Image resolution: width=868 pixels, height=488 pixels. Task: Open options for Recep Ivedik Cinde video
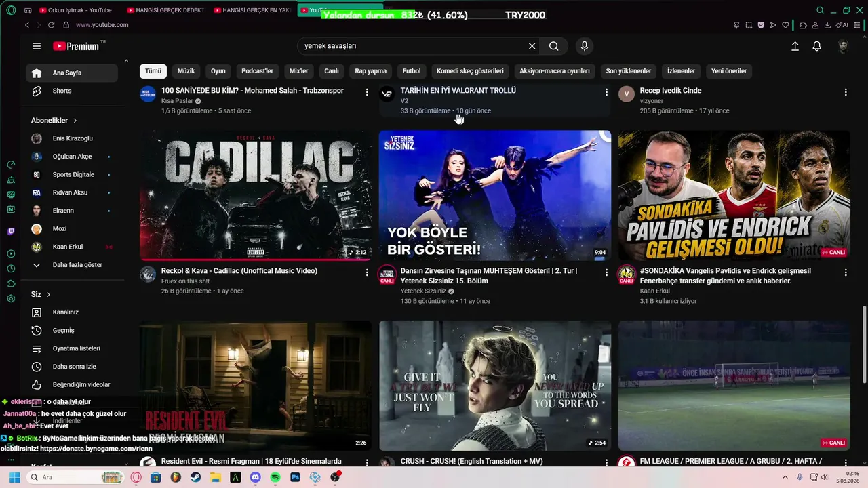pyautogui.click(x=846, y=92)
